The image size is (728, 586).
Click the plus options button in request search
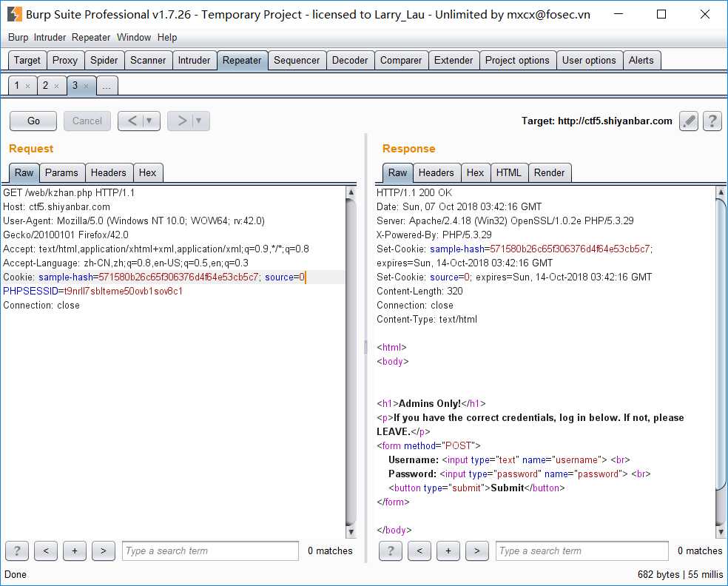[x=75, y=551]
